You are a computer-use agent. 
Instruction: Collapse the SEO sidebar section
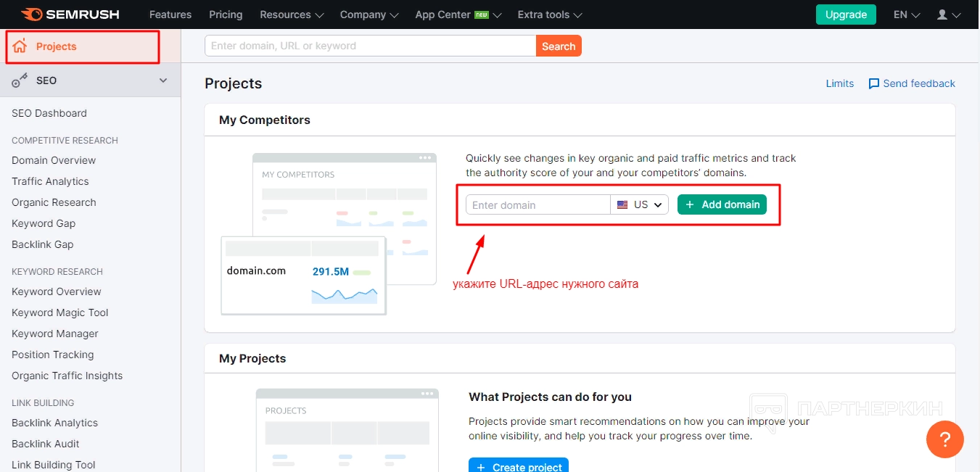(163, 80)
